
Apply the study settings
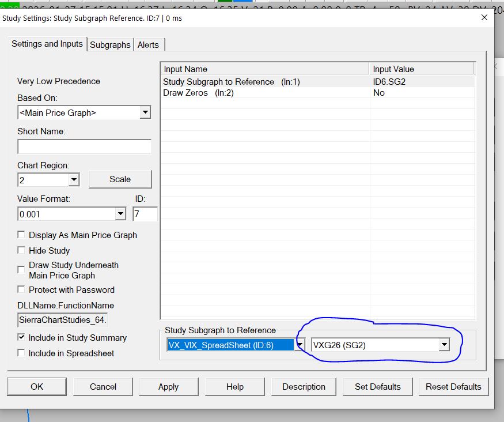[168, 387]
